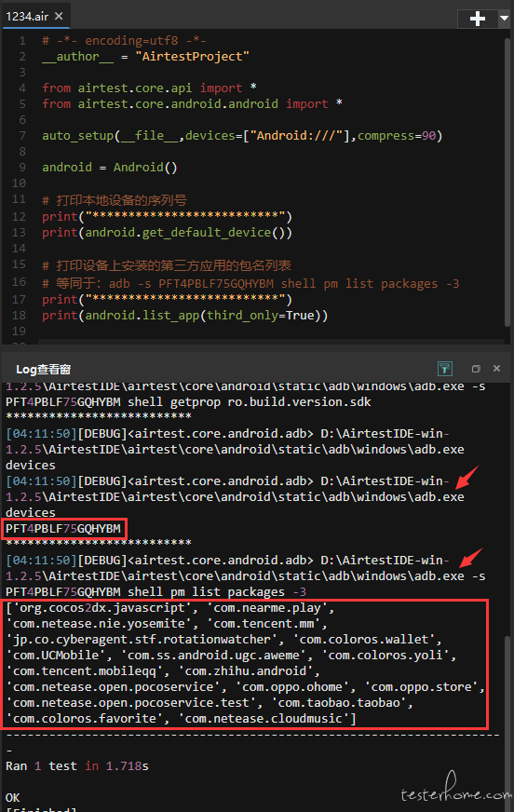Pop out the Log viewer window
Viewport: 514px width, 812px height.
click(x=476, y=369)
